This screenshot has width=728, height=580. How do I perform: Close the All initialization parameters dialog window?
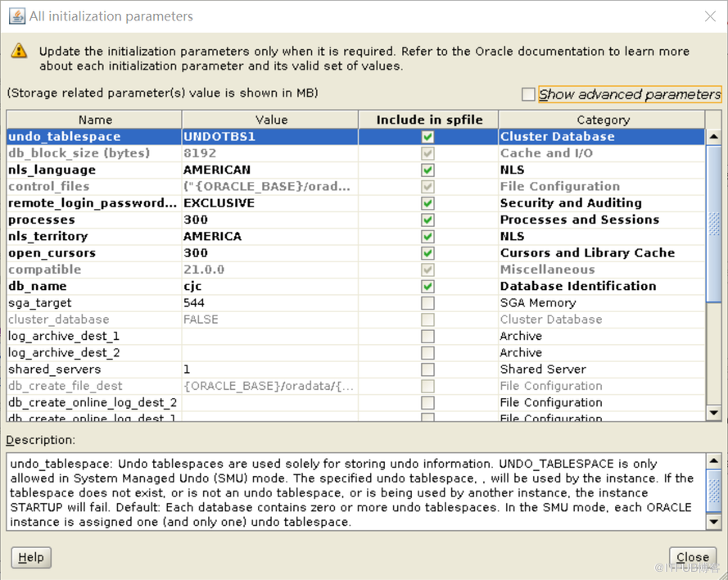[709, 16]
